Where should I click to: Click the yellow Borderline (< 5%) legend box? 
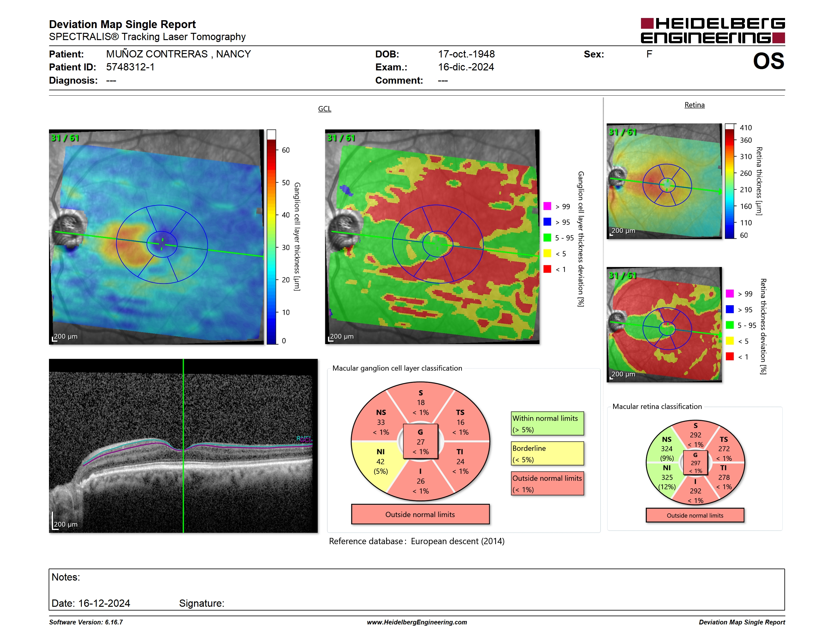click(x=547, y=454)
